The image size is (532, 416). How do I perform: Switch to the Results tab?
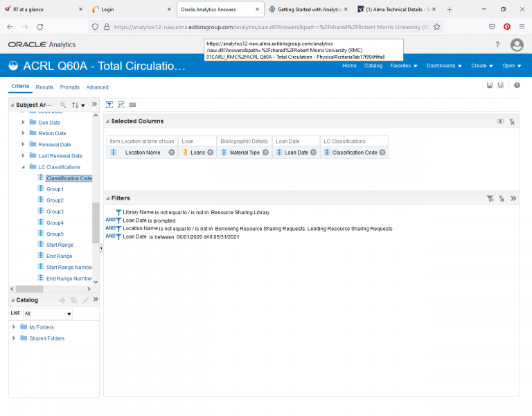pos(44,87)
